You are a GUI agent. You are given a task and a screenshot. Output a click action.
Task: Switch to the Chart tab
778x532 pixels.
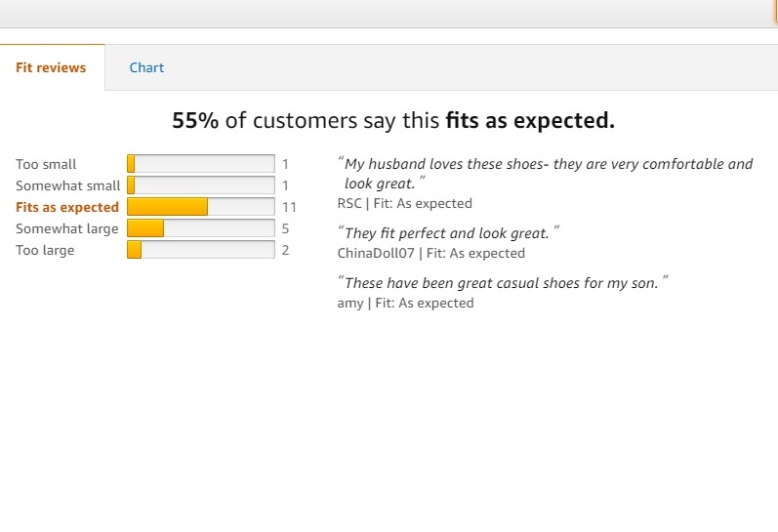(x=146, y=67)
